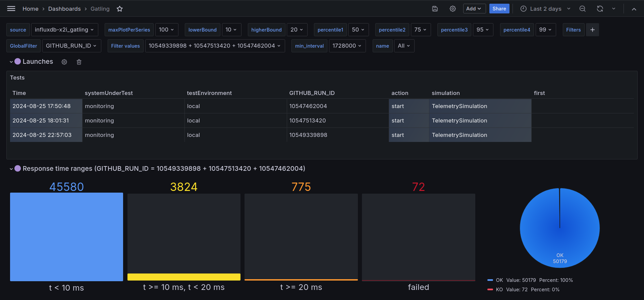Collapse the top toolbar with chevron

pos(634,9)
